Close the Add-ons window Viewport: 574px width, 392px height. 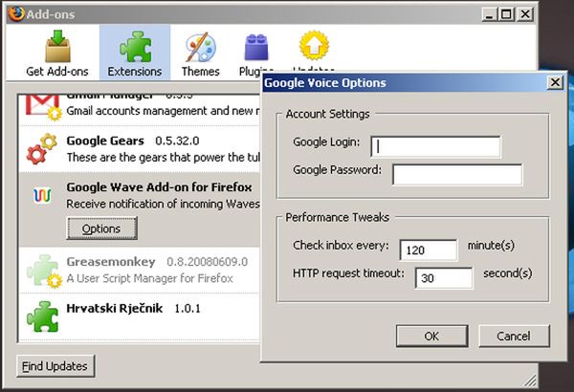(x=525, y=14)
